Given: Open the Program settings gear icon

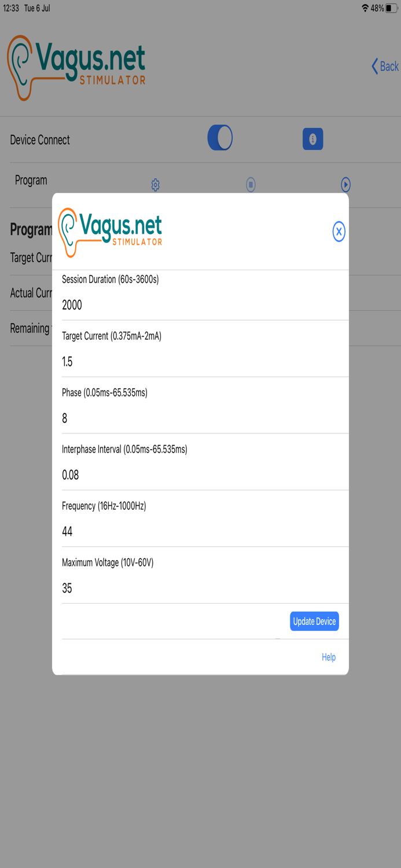Looking at the screenshot, I should click(155, 185).
